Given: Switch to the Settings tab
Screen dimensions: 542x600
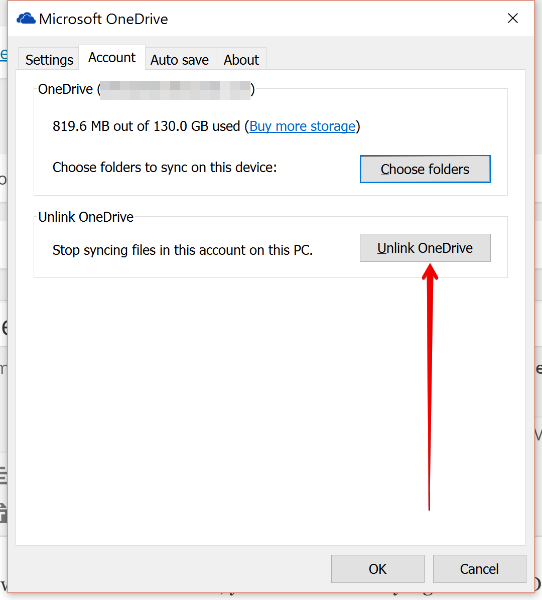Looking at the screenshot, I should pyautogui.click(x=49, y=60).
